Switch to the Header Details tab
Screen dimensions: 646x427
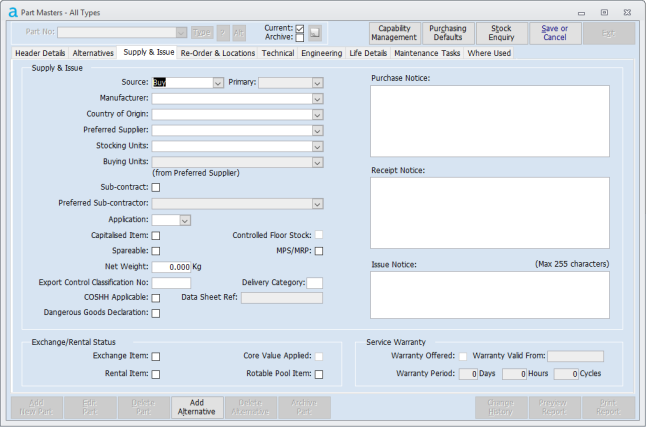(40, 52)
